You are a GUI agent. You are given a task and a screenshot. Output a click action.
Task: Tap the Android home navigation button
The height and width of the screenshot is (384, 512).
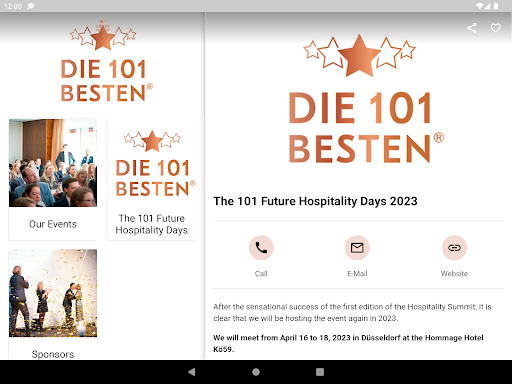point(256,372)
